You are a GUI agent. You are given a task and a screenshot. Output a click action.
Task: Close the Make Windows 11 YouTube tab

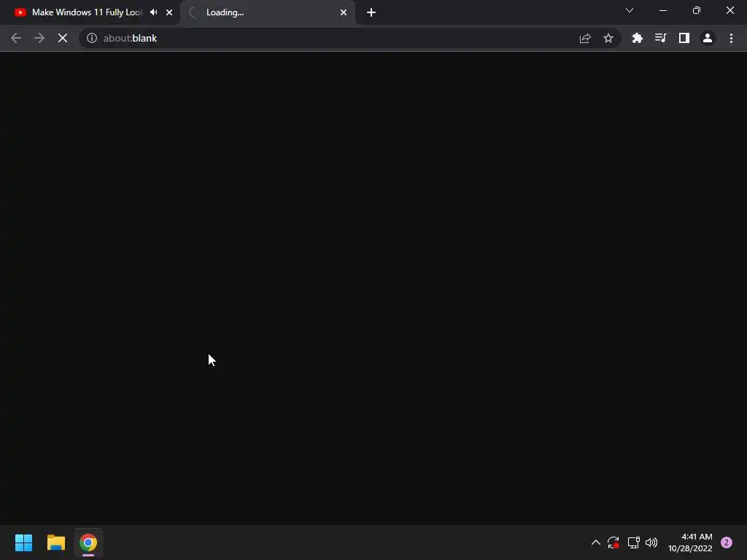[169, 12]
